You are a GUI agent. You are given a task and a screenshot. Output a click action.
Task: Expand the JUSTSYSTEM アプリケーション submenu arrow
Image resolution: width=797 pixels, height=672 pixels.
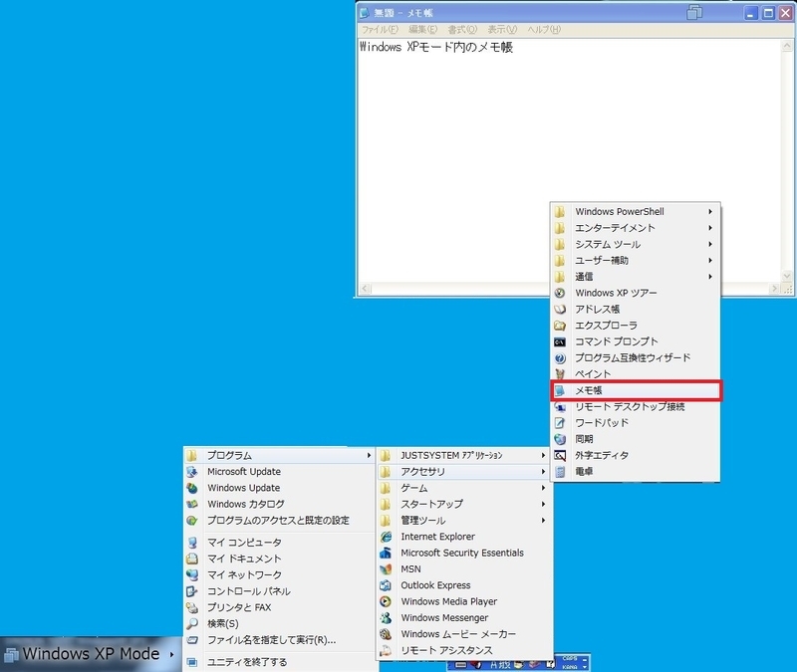tap(543, 456)
